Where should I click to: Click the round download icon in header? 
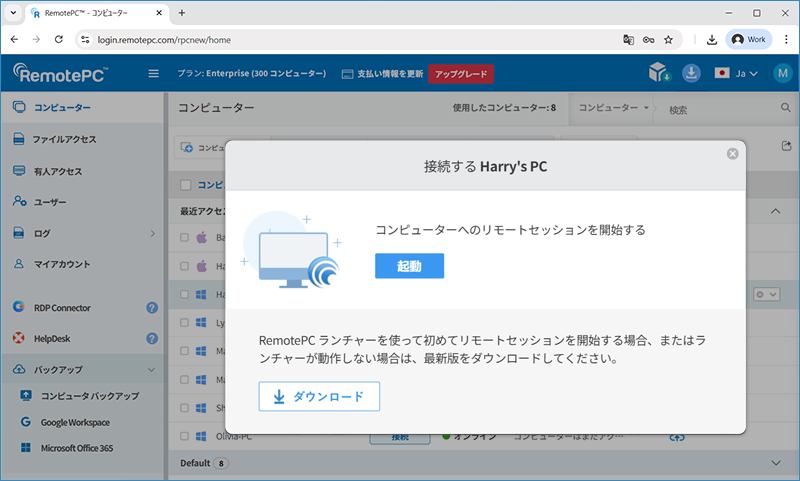click(x=691, y=73)
